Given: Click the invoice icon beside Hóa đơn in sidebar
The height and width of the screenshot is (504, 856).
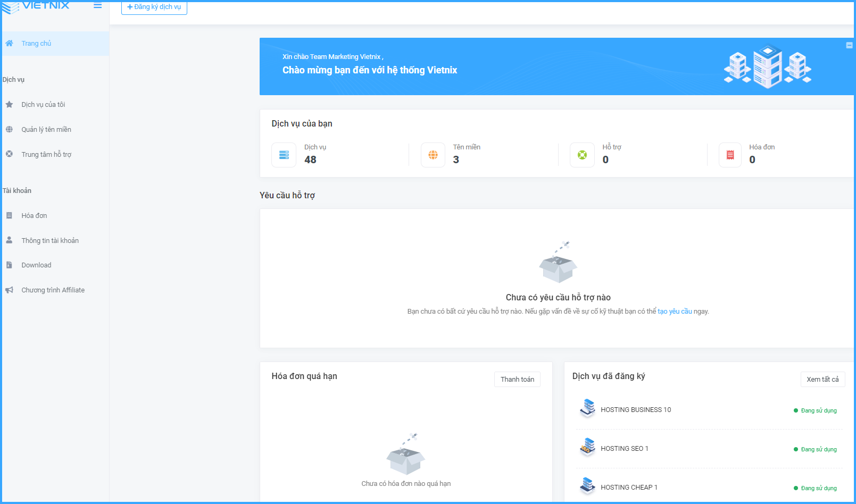Looking at the screenshot, I should 9,215.
